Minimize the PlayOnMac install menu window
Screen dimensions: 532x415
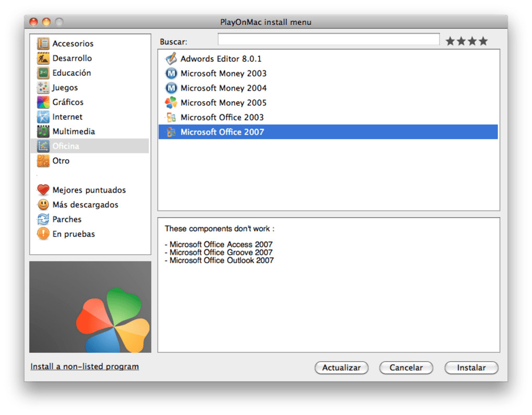(x=46, y=22)
